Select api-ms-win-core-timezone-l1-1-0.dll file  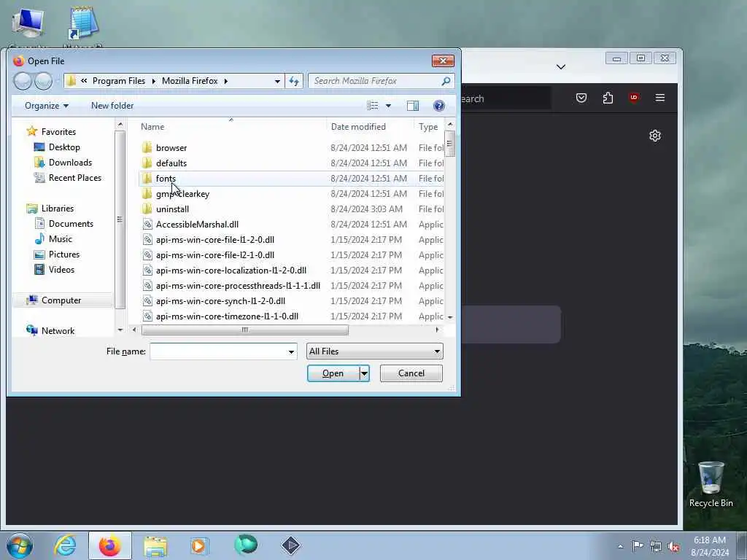tap(228, 316)
